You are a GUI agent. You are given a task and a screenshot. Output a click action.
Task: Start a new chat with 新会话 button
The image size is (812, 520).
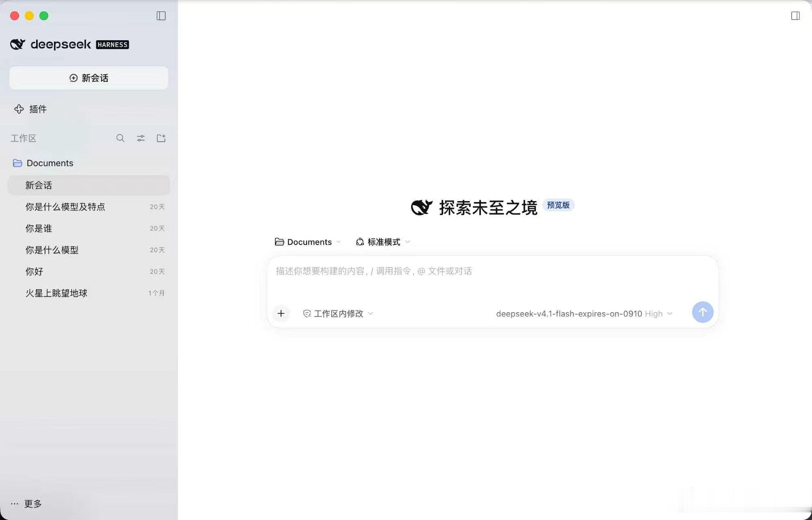pyautogui.click(x=89, y=78)
